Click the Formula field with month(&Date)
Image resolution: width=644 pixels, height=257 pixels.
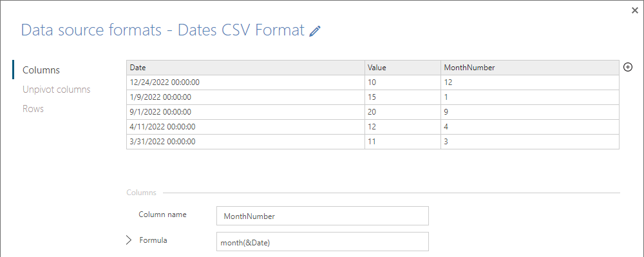coord(323,242)
